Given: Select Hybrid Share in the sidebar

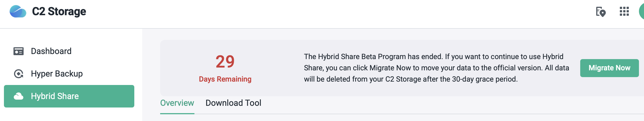Looking at the screenshot, I should [x=69, y=96].
